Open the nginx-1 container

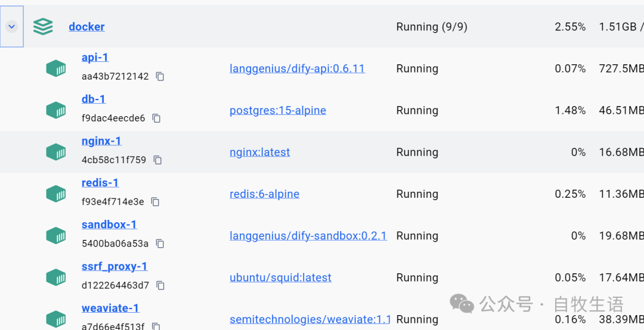[x=101, y=141]
